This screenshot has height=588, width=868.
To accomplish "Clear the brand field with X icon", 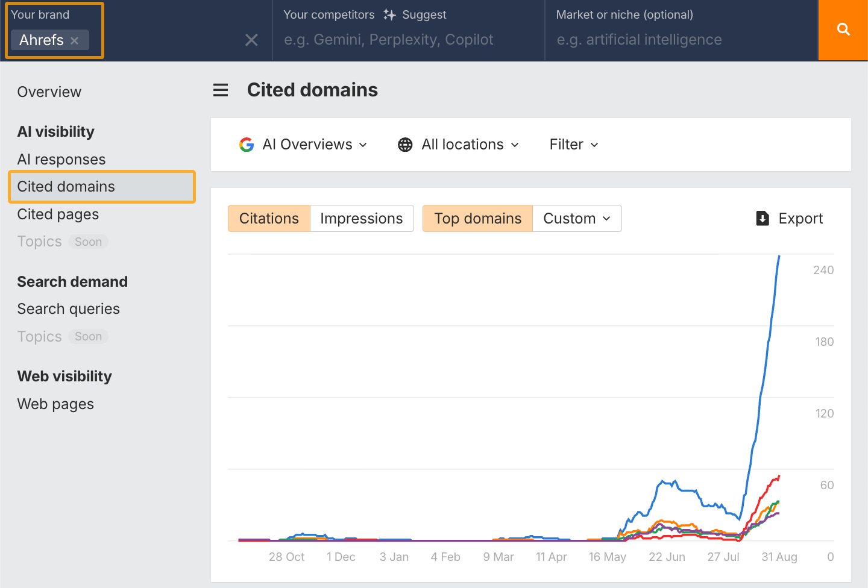I will click(251, 40).
